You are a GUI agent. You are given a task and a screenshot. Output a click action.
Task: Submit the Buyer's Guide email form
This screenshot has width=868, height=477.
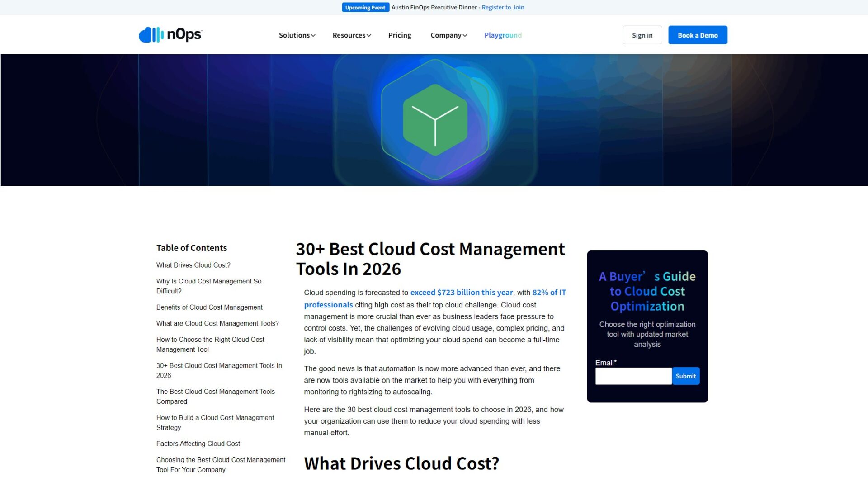tap(685, 376)
